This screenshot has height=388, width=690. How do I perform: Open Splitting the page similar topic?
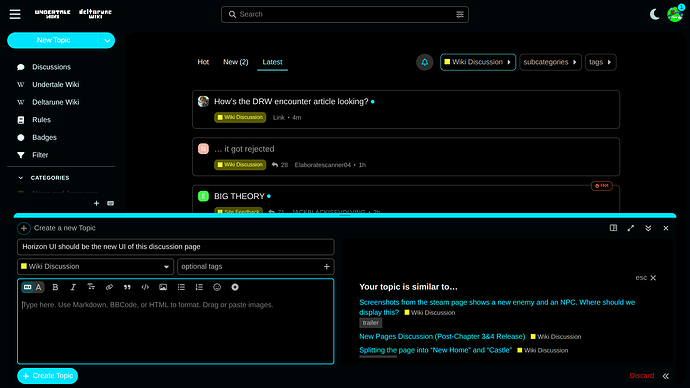pos(435,350)
